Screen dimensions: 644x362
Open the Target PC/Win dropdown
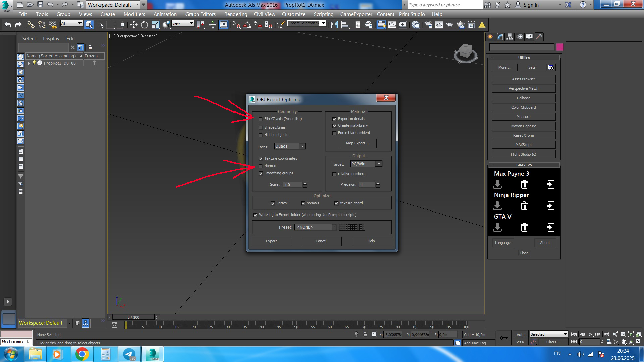click(x=379, y=164)
